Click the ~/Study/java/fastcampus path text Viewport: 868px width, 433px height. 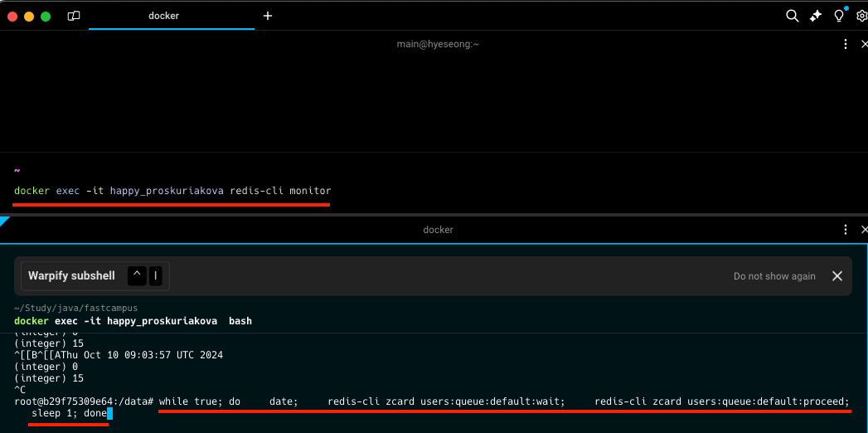75,308
